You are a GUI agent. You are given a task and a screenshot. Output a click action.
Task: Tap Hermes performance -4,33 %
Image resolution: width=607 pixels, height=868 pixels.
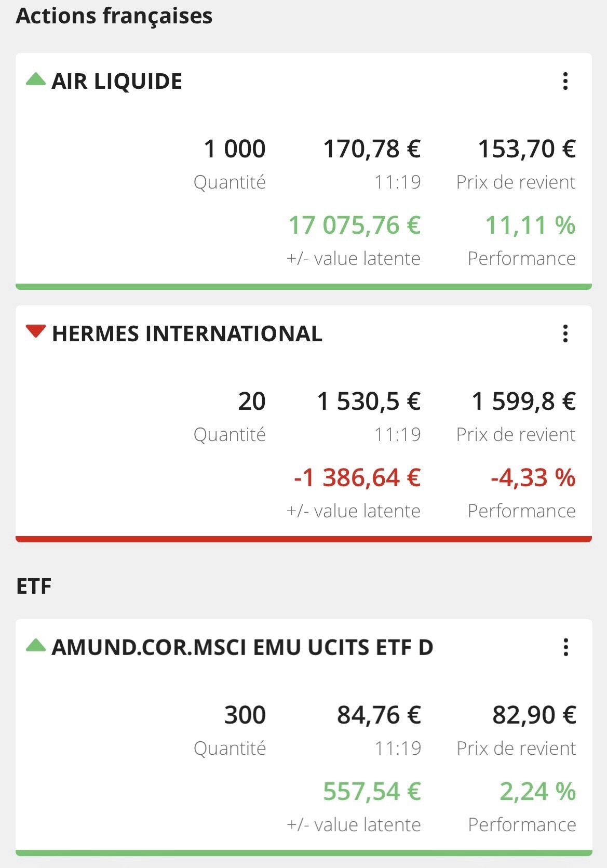533,478
